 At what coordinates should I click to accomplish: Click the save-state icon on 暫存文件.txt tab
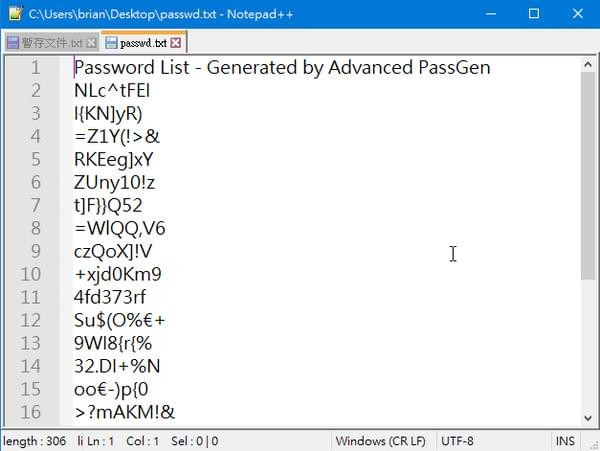(13, 43)
